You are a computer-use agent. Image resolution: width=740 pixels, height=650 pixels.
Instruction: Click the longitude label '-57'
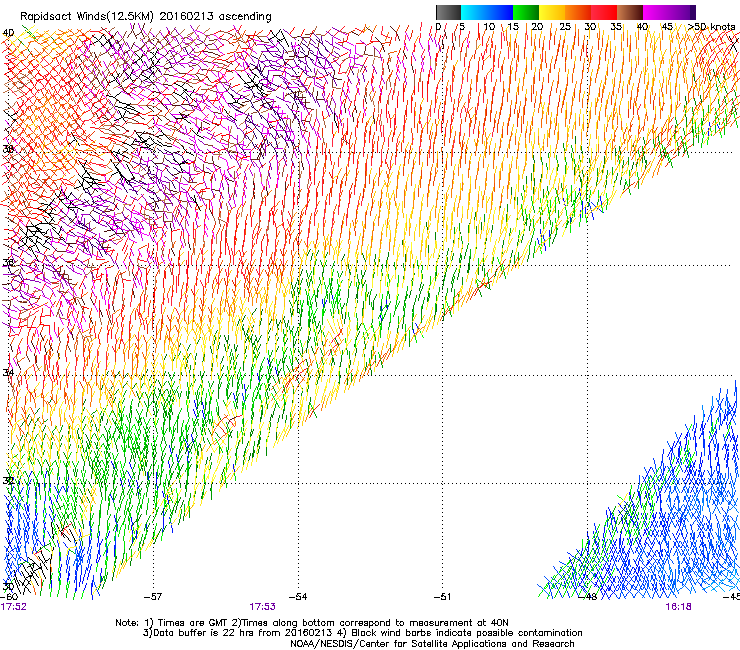pos(152,597)
